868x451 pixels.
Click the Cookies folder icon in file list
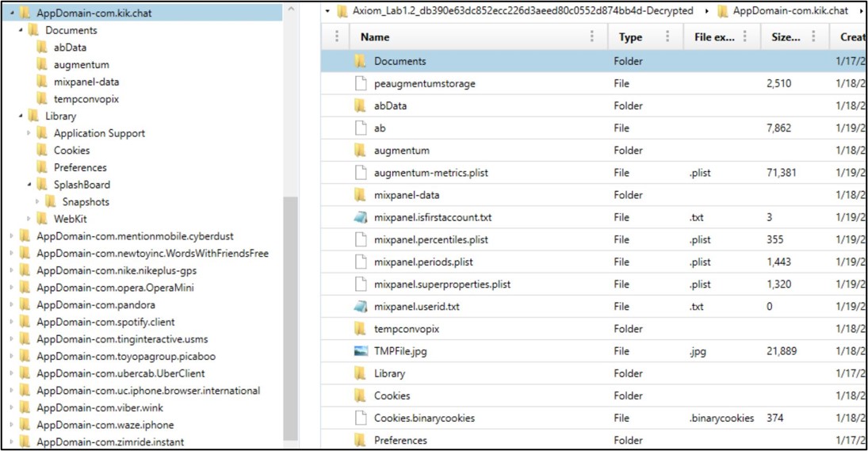[x=361, y=396]
